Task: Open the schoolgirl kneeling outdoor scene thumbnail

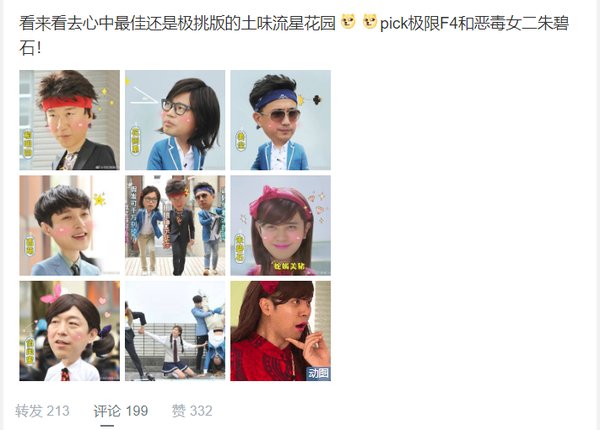Action: pos(175,331)
